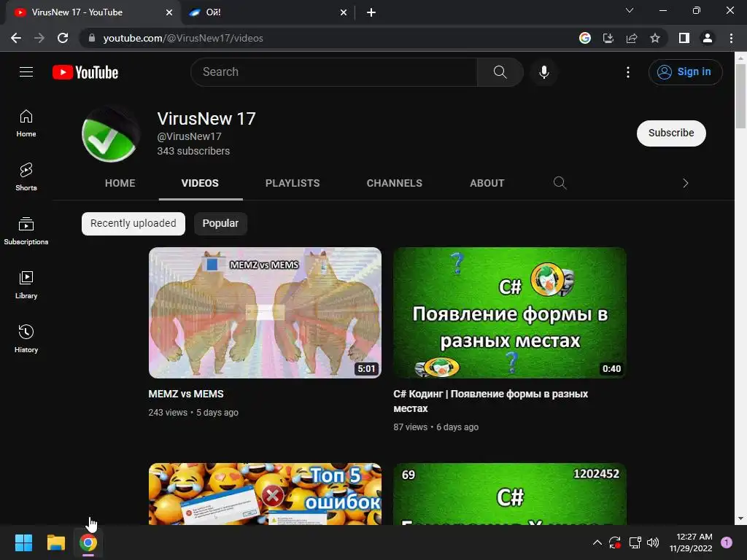Open 'C# Кодинг | Появление формы' video title
The image size is (747, 560).
point(491,402)
